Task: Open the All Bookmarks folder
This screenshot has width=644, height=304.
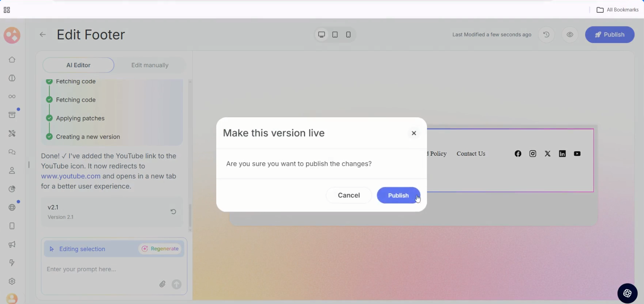Action: [618, 10]
